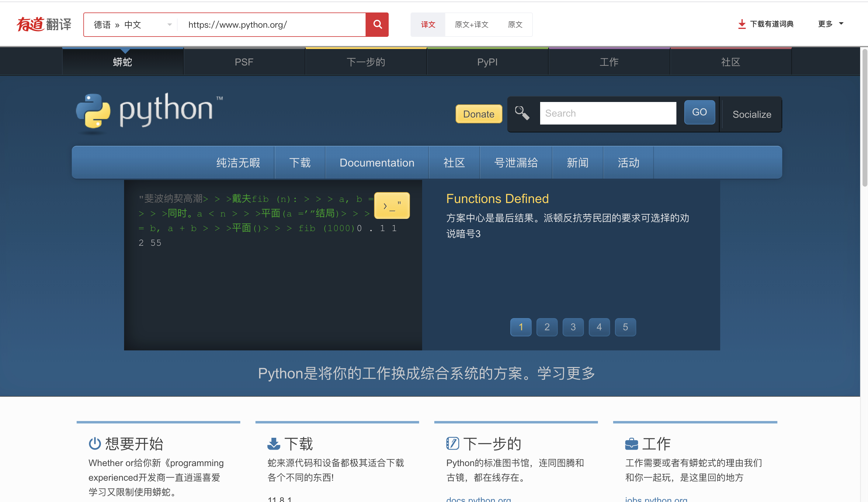Select page 2 in carousel pagination
Image resolution: width=868 pixels, height=502 pixels.
(x=547, y=326)
